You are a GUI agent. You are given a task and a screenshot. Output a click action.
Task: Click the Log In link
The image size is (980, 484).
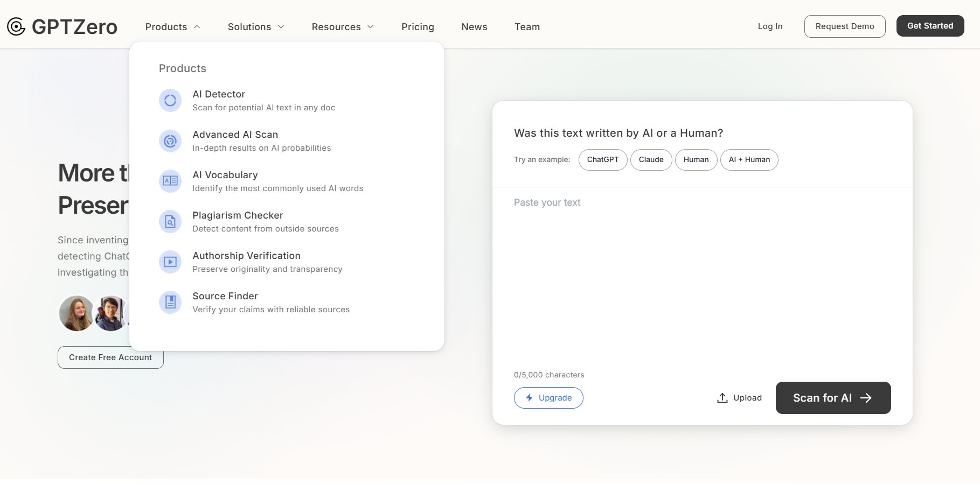click(770, 26)
